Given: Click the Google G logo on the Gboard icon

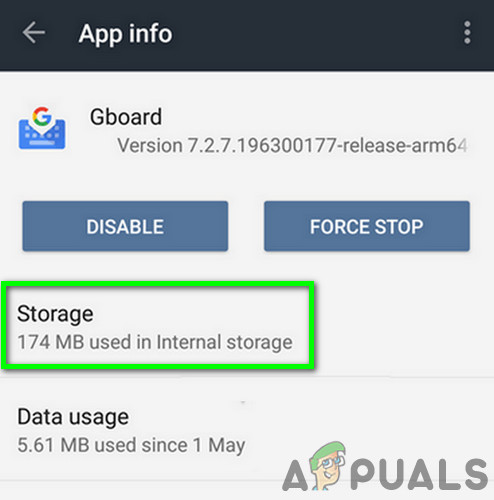Looking at the screenshot, I should [x=42, y=116].
